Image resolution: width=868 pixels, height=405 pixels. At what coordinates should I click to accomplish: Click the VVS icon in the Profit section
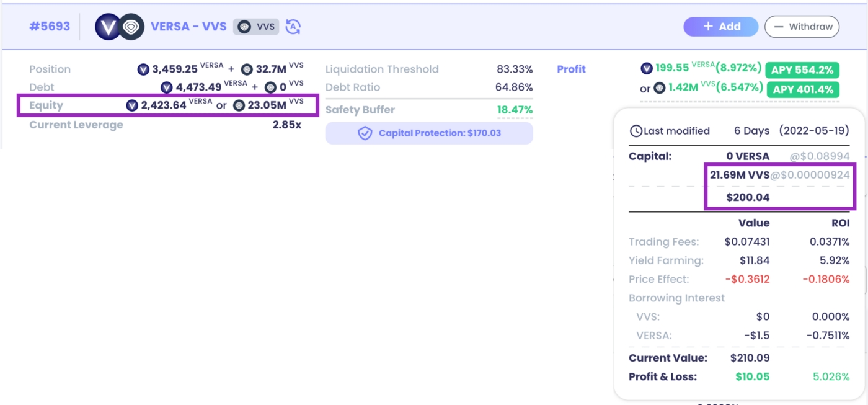click(660, 88)
